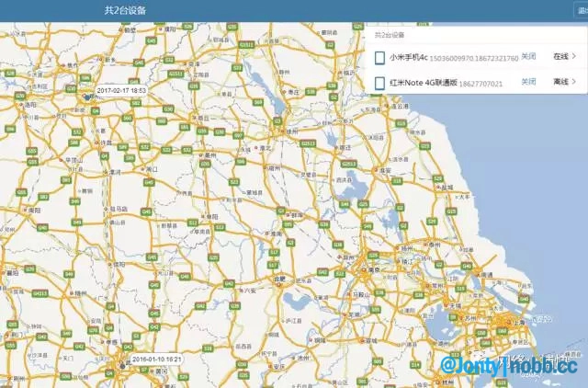Close tracking for 小米手机4c via 关闭
Screen dimensions: 588x388
528,57
